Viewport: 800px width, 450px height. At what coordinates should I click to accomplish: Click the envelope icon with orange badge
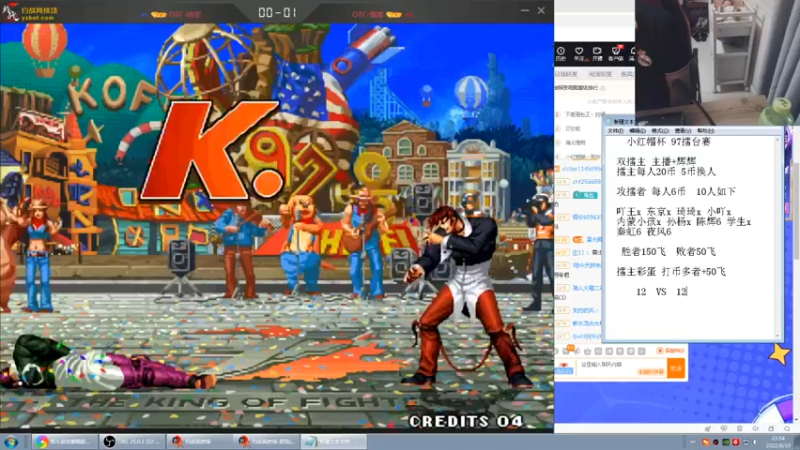[567, 351]
